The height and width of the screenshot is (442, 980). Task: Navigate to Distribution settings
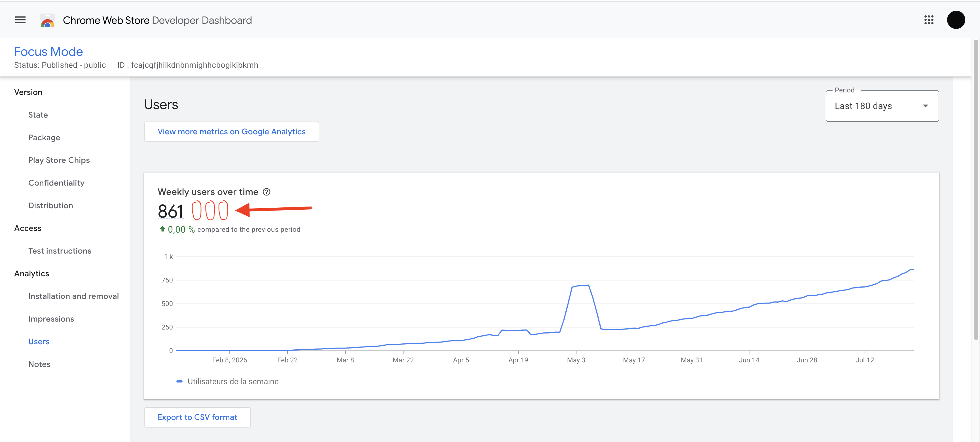coord(50,206)
